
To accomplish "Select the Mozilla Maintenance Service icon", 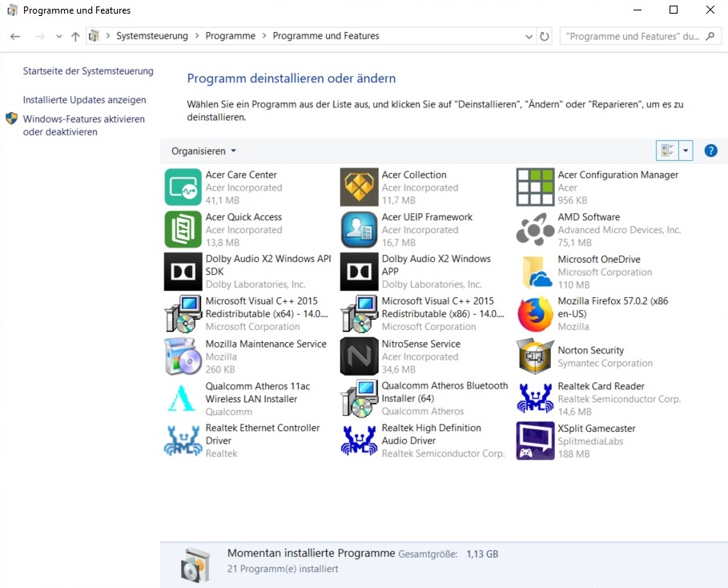I will click(183, 356).
